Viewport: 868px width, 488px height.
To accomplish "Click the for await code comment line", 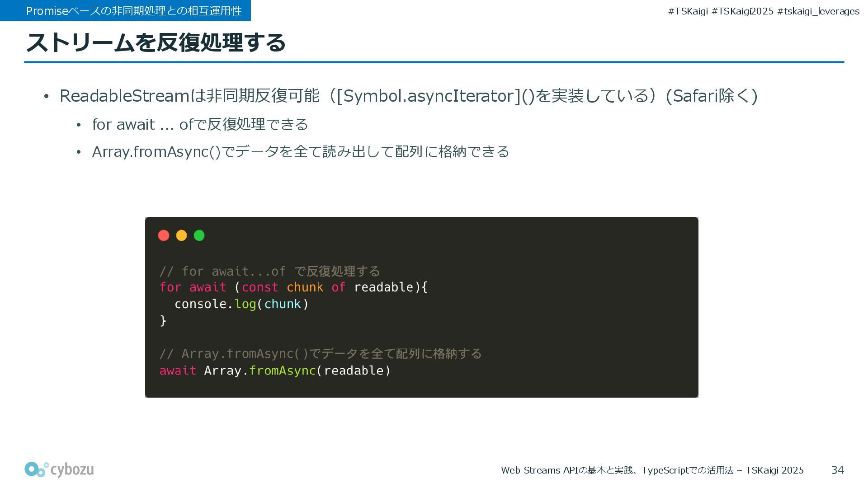I will pos(270,271).
